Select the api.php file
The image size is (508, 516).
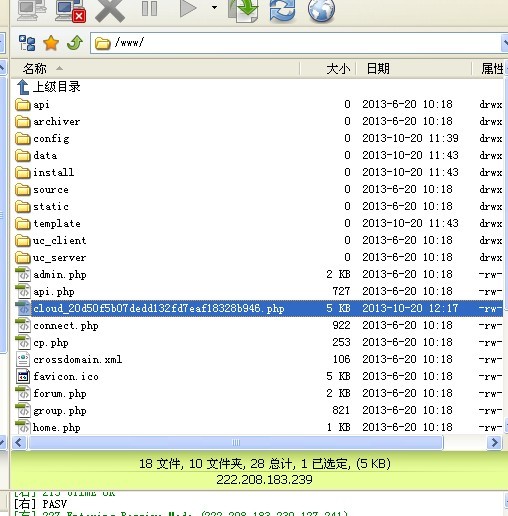(257, 291)
